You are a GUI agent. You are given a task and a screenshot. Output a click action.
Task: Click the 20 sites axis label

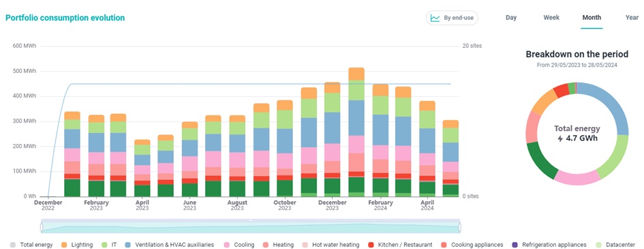[x=472, y=46]
